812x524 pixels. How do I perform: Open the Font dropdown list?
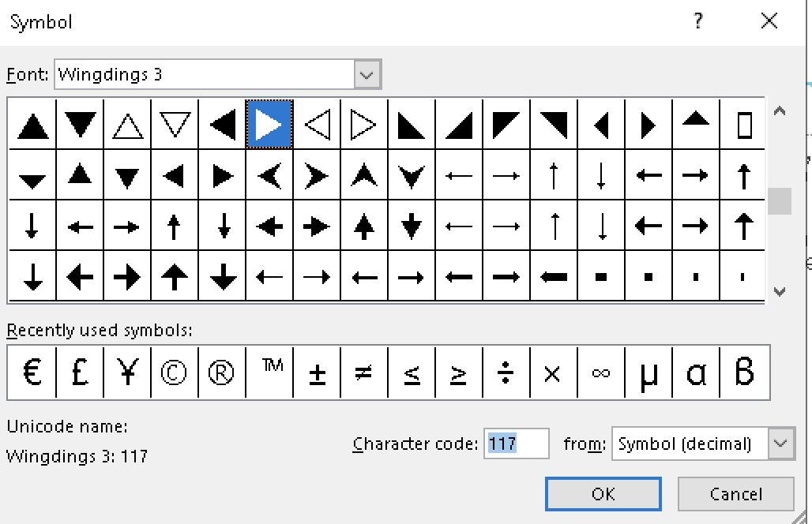[x=367, y=75]
